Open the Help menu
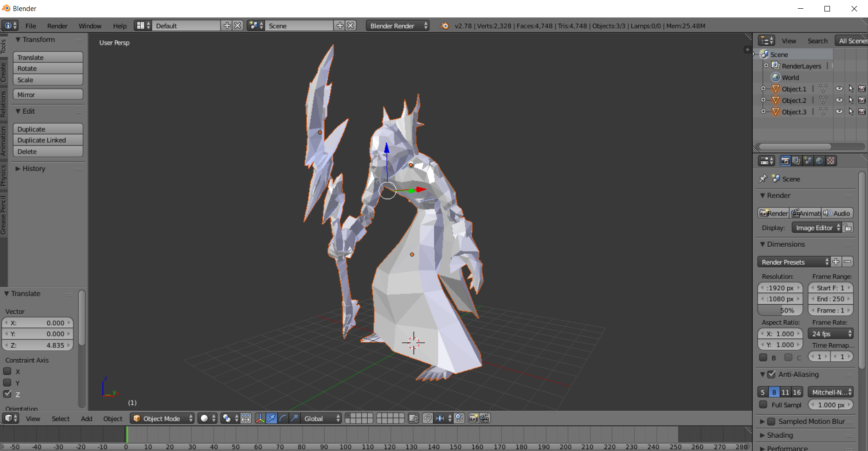The width and height of the screenshot is (868, 451). point(120,26)
